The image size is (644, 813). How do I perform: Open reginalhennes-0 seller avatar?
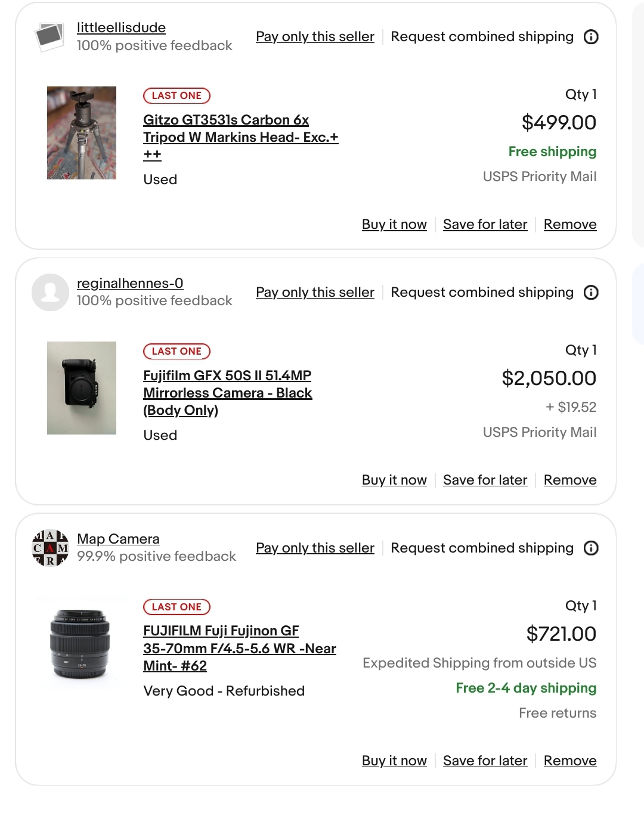pos(50,292)
